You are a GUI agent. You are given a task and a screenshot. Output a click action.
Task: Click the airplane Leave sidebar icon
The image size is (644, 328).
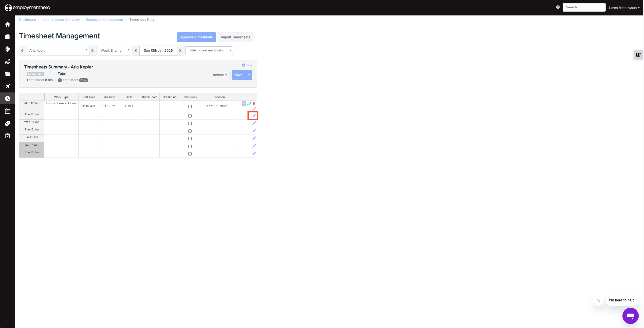(8, 86)
